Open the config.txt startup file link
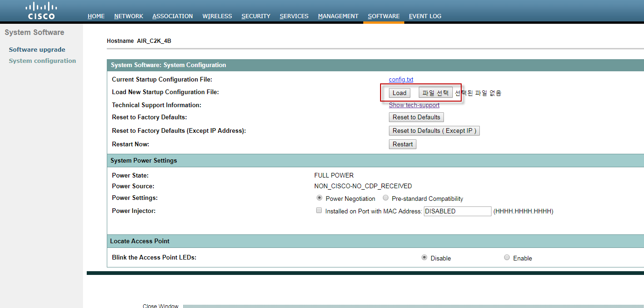 401,80
